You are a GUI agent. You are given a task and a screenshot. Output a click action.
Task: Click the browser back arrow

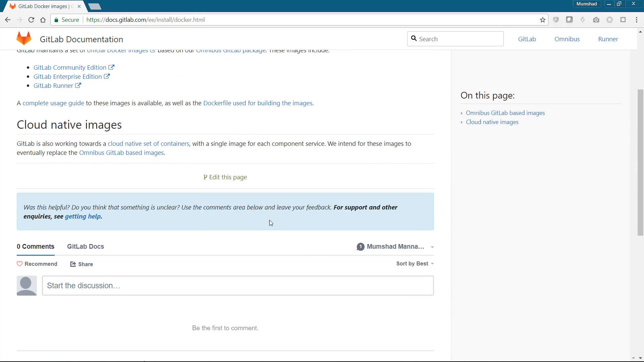tap(8, 20)
